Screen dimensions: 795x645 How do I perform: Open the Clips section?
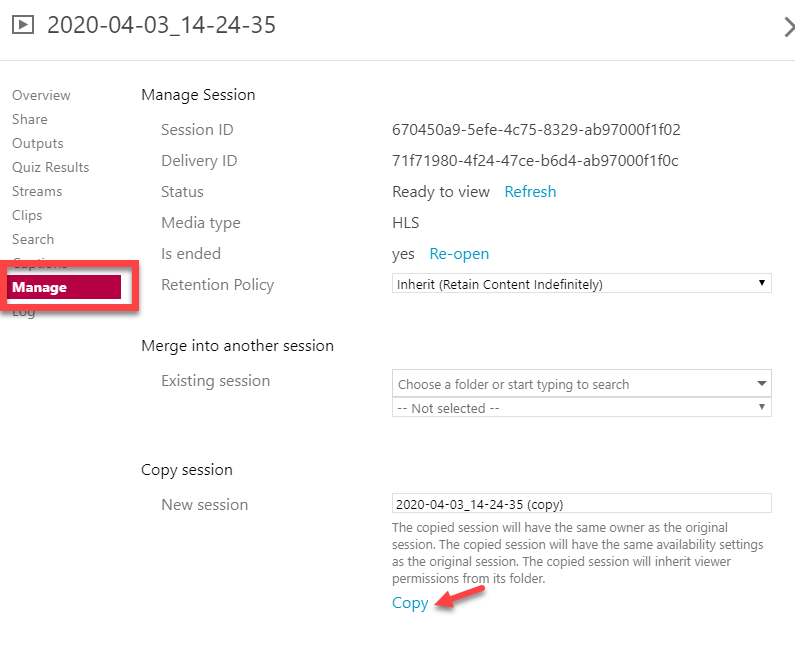[x=27, y=215]
